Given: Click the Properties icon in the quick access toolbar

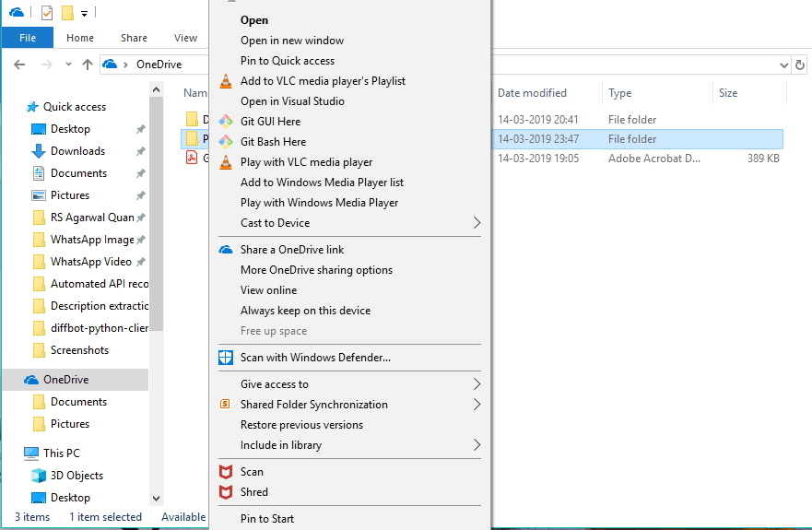Looking at the screenshot, I should (x=47, y=13).
